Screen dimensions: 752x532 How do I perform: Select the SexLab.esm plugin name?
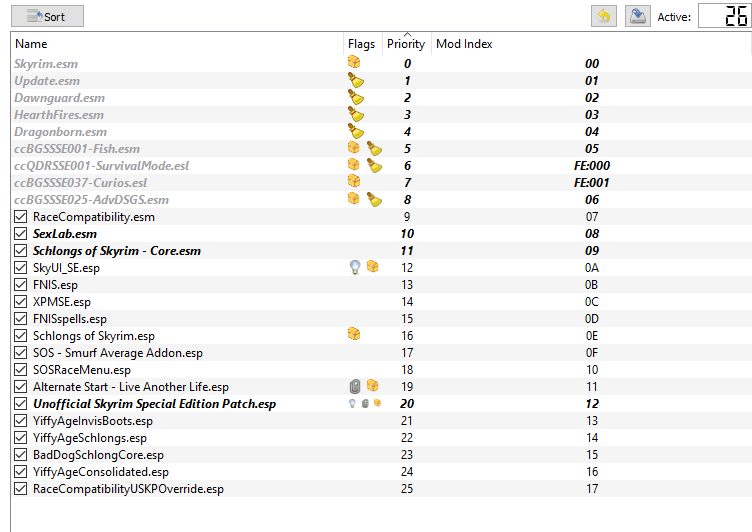pos(65,234)
